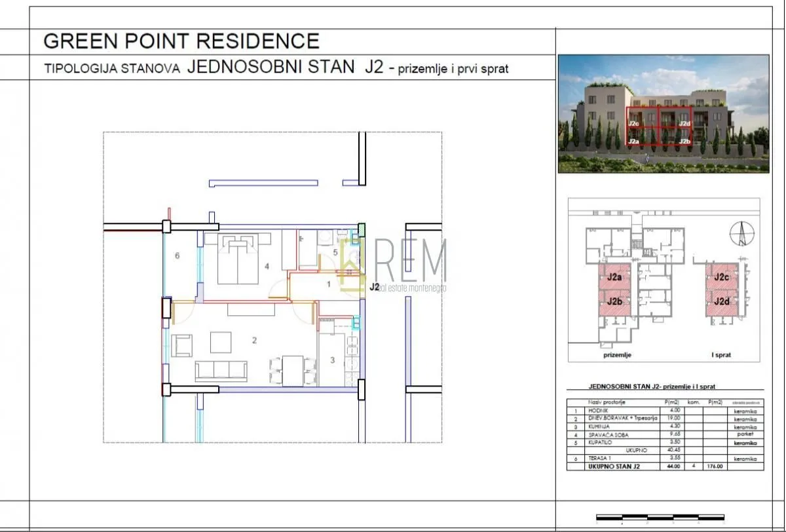Click the J2a unit in the prizemlje plan
This screenshot has height=532, width=786.
[x=614, y=278]
